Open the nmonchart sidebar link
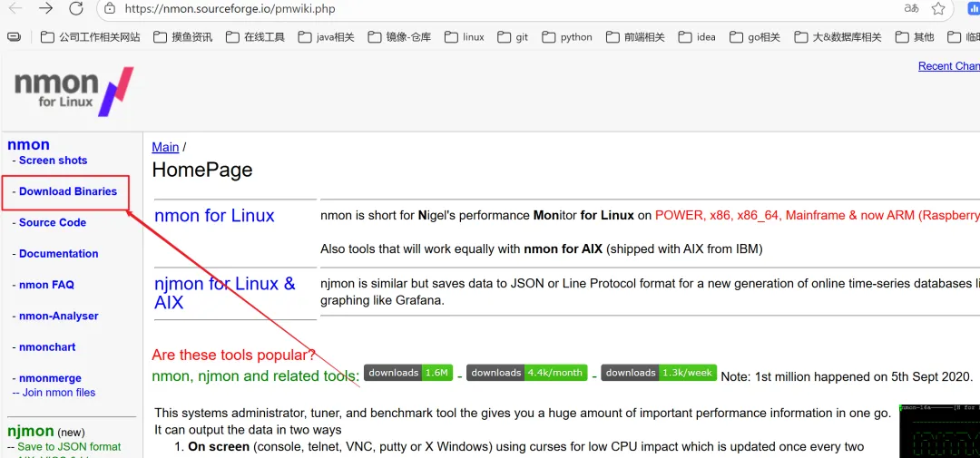 click(47, 347)
